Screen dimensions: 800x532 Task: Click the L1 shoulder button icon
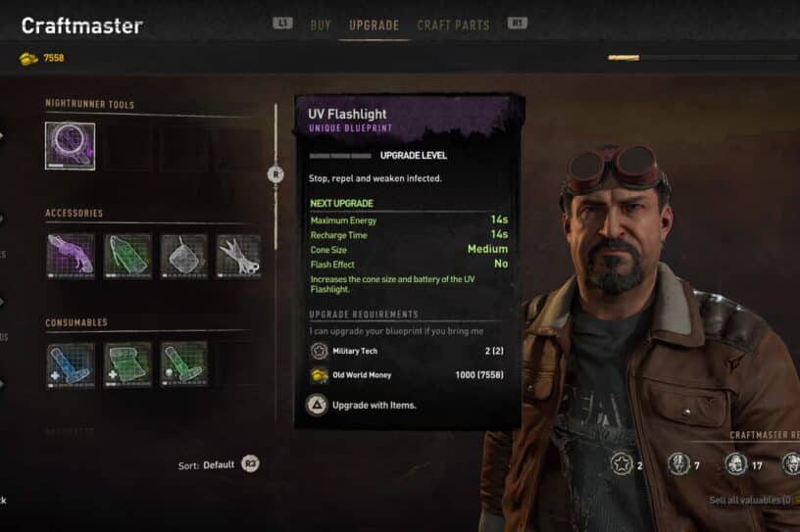(282, 23)
